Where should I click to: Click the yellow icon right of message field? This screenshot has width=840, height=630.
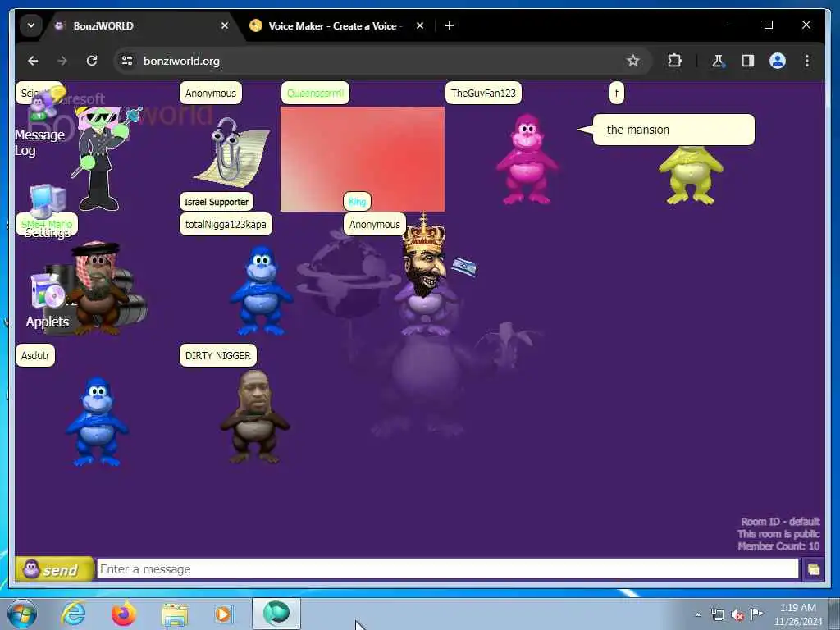(x=813, y=569)
